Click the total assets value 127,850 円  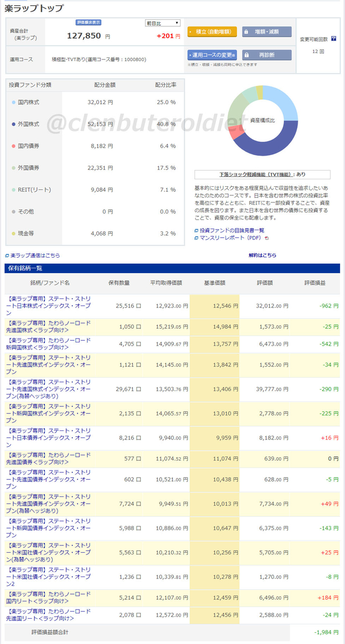tap(89, 36)
